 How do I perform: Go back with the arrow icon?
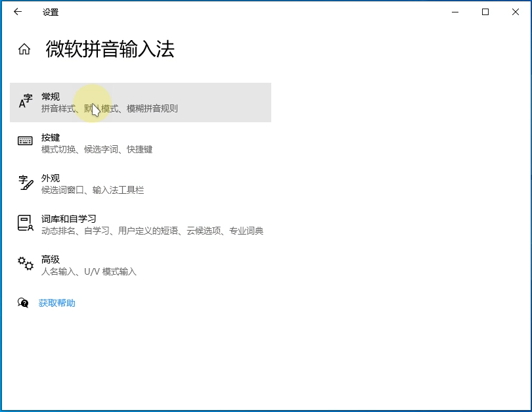tap(18, 12)
